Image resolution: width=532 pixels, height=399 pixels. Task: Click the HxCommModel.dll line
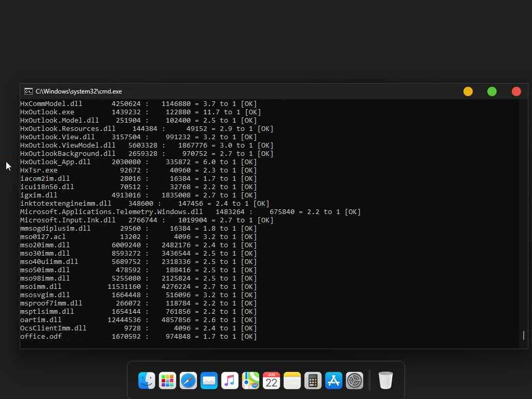point(138,104)
